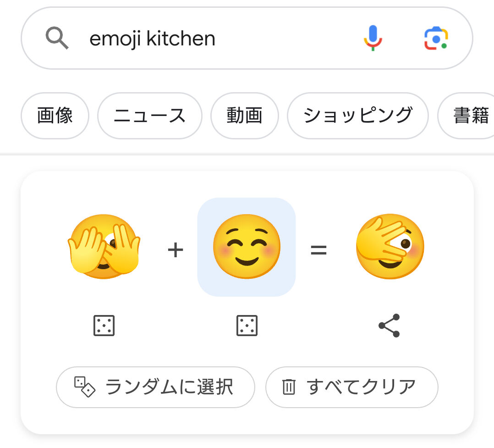Randomize the first emoji with its dice

104,326
